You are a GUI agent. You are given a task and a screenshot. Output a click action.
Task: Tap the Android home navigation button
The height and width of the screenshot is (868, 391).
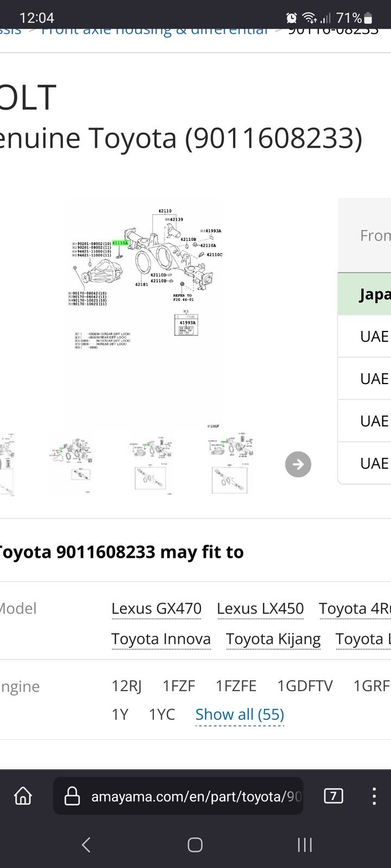coord(195,844)
